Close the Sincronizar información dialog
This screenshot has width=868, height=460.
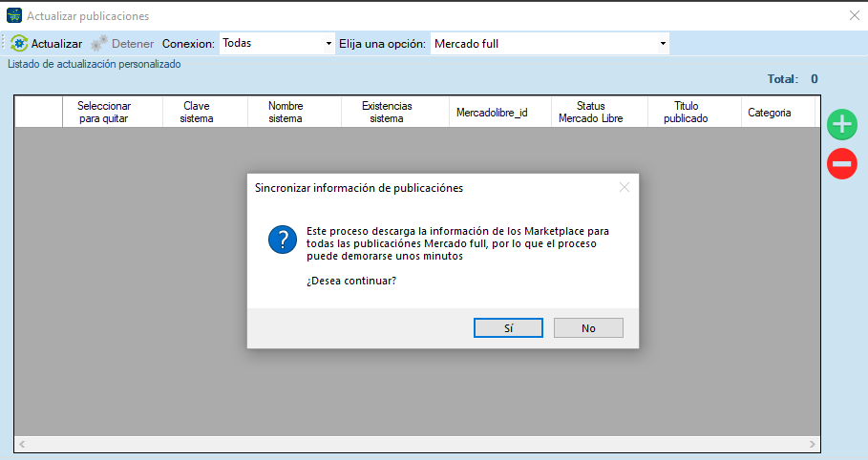pyautogui.click(x=625, y=188)
